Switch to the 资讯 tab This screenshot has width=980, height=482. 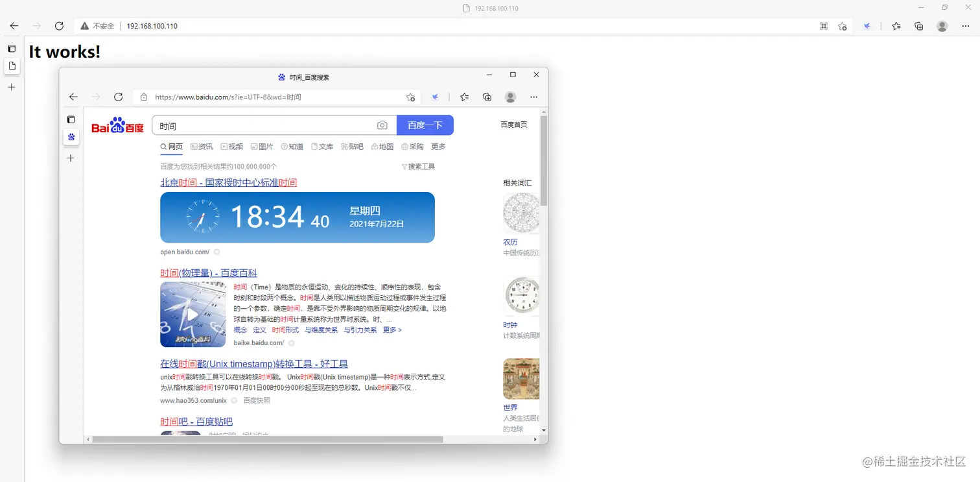pos(202,147)
